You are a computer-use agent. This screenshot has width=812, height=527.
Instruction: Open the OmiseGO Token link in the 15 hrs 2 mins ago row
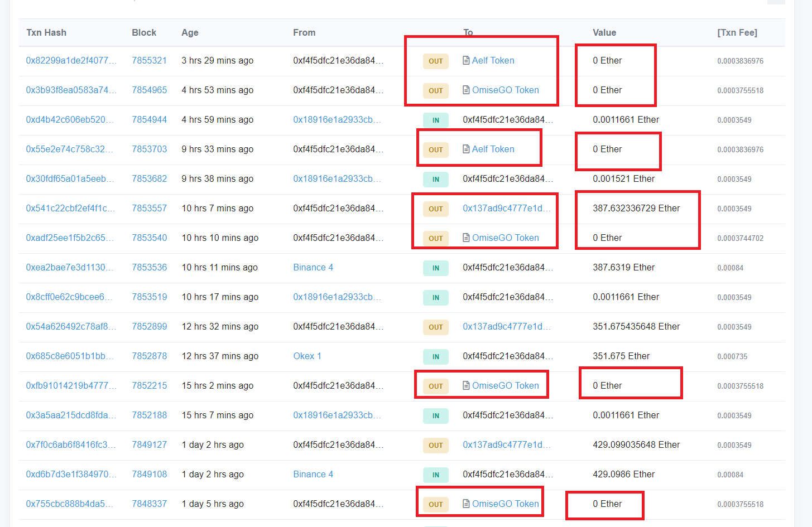(506, 385)
